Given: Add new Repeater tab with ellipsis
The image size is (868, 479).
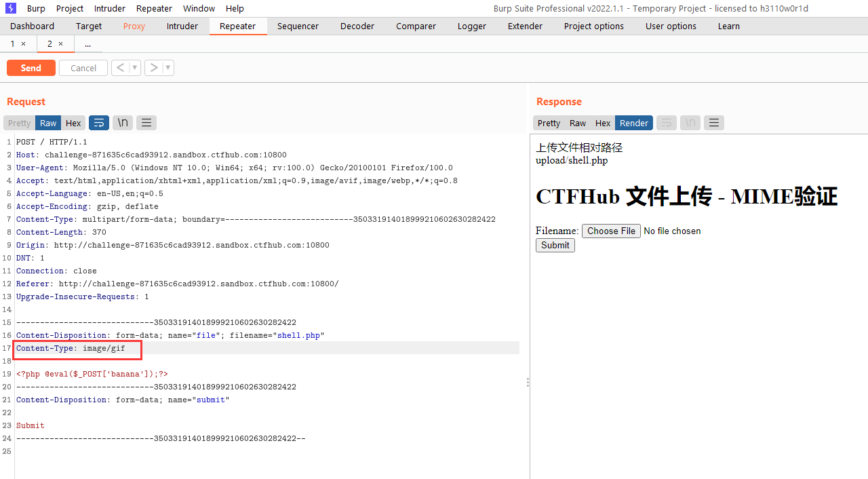Looking at the screenshot, I should 87,43.
